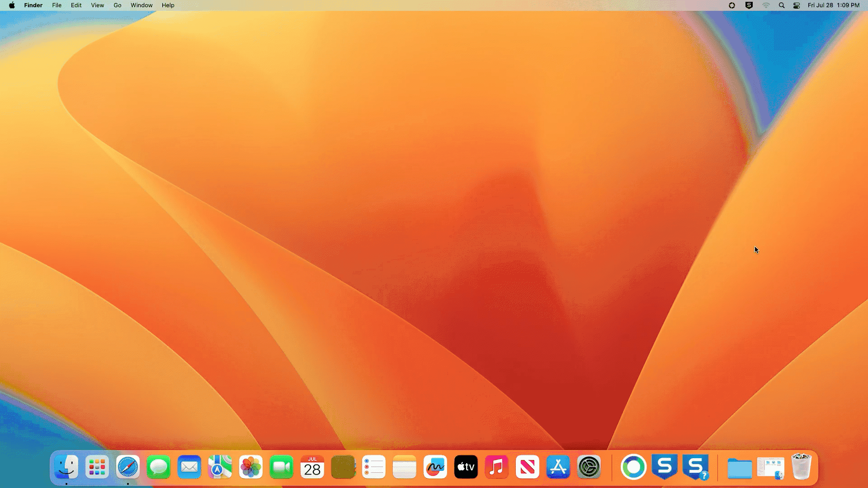Open the Photos app icon
The image size is (868, 488).
click(x=251, y=467)
